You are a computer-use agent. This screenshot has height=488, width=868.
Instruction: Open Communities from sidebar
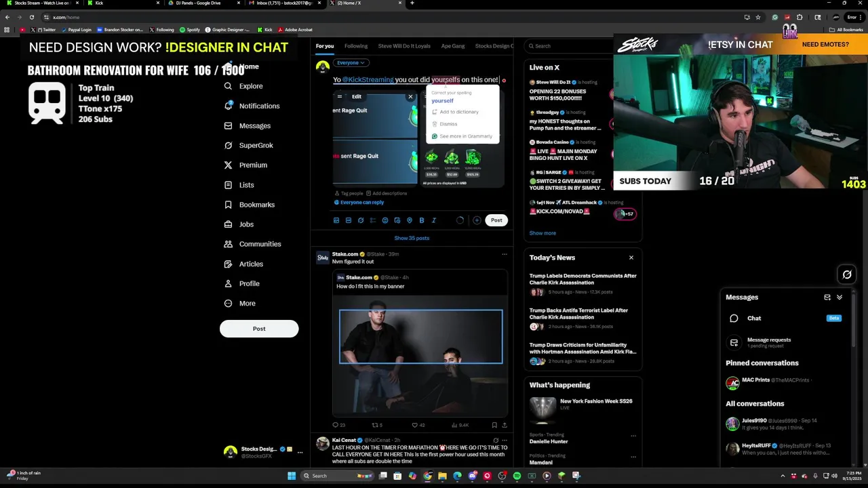[x=252, y=244]
